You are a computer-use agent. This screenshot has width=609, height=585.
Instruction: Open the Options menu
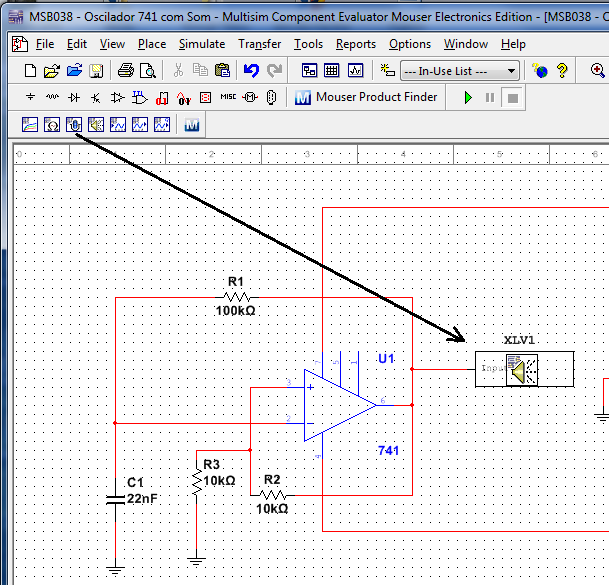coord(410,44)
